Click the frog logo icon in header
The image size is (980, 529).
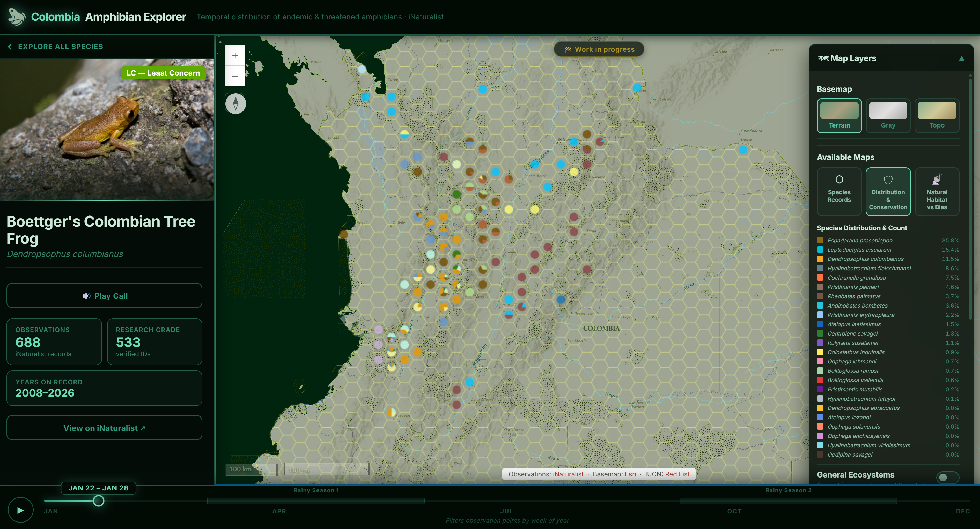(x=16, y=17)
